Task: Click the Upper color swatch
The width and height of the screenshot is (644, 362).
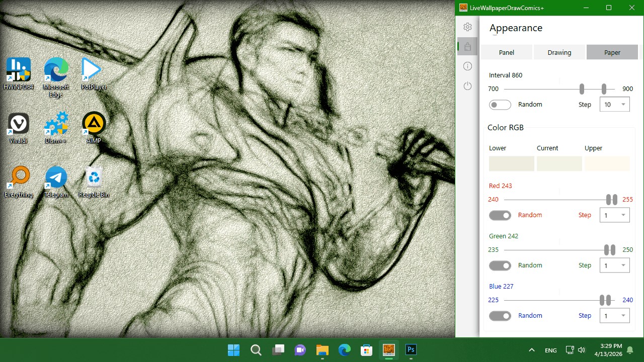Action: point(607,164)
